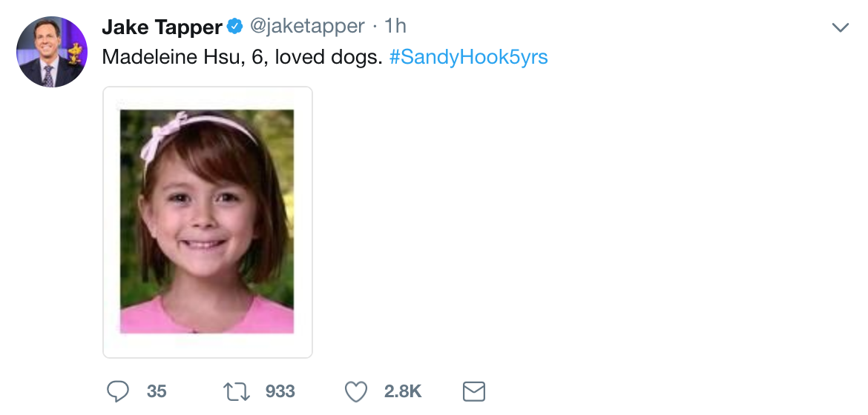Click the tweet text "Madeleine Hsu, 6, loved dogs."
The image size is (868, 415).
coord(241,57)
